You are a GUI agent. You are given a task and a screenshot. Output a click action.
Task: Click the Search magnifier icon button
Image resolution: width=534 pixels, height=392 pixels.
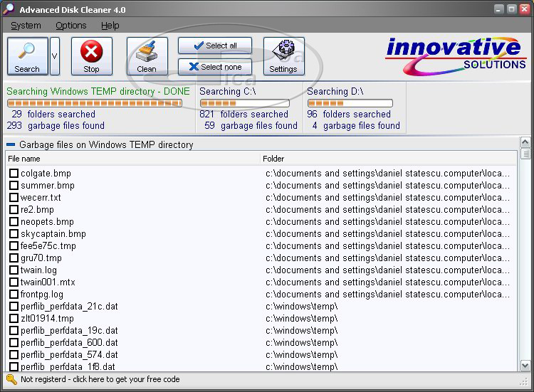pos(27,56)
